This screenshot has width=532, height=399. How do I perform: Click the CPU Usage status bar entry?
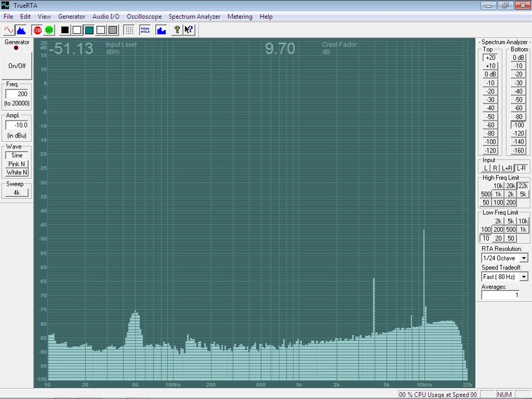(x=438, y=395)
